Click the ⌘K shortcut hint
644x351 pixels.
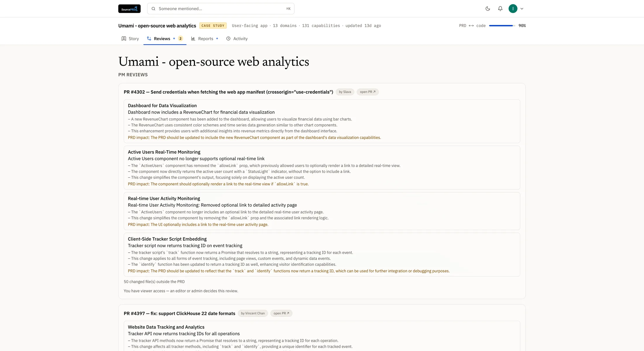[x=288, y=9]
